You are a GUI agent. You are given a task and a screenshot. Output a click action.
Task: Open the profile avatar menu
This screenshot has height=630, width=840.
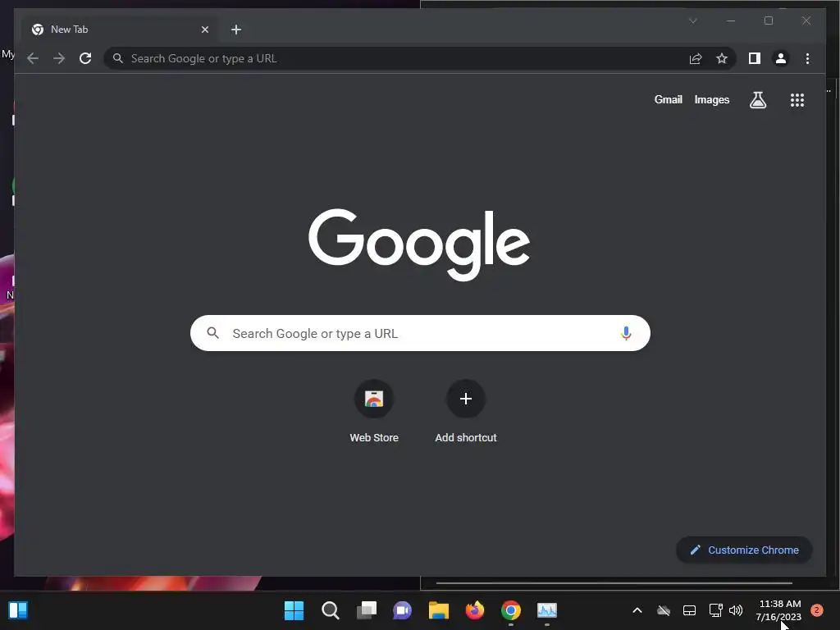[x=781, y=58]
